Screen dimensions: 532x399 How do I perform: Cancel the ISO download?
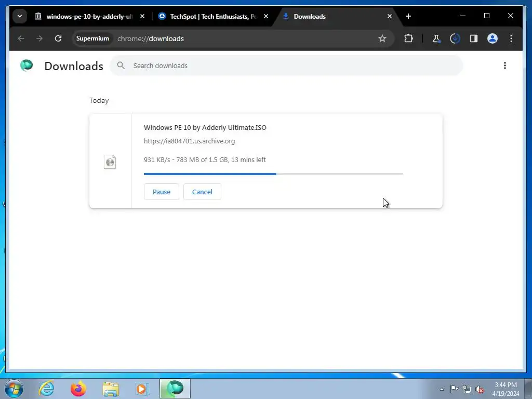[202, 192]
